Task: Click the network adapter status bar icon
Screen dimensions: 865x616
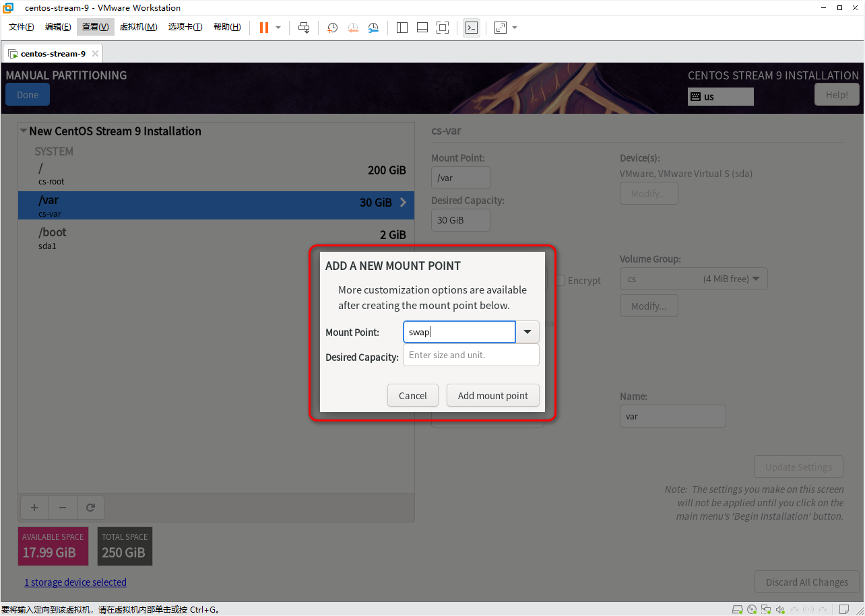Action: 767,610
